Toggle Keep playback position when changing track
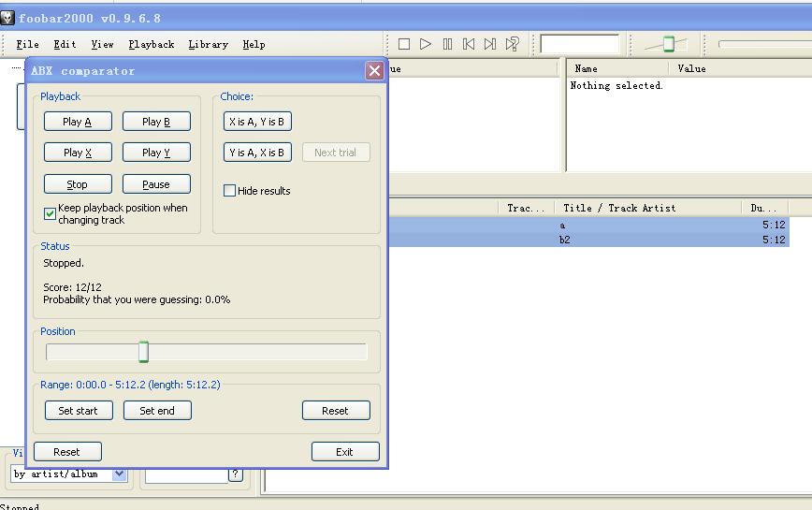Screen dimensions: 812x510 point(50,214)
